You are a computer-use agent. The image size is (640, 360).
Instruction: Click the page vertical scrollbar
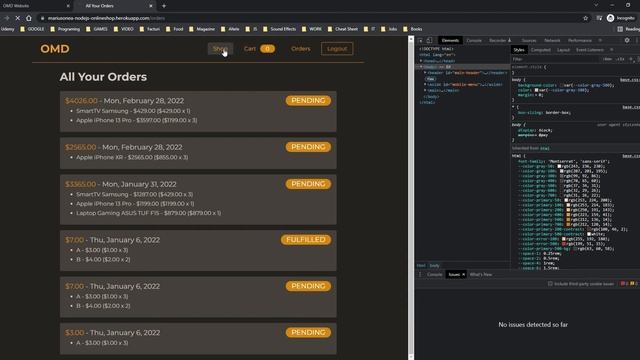click(x=411, y=198)
